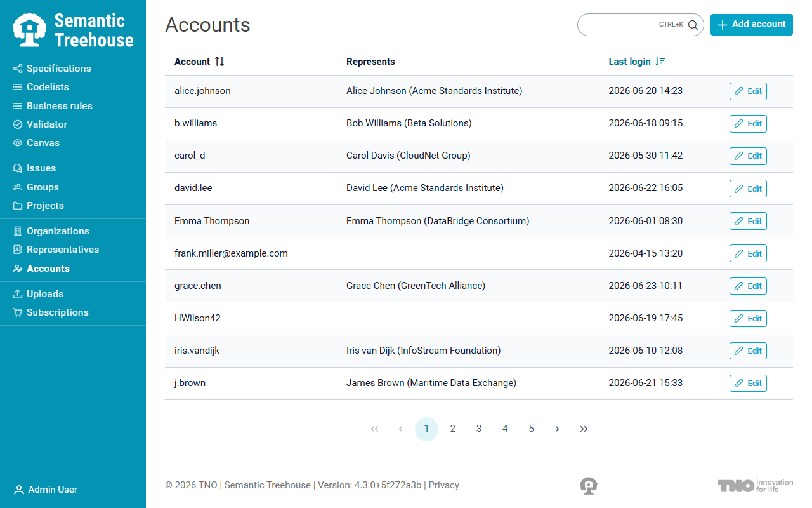This screenshot has height=508, width=812.
Task: Go to page 3 of accounts
Action: coord(479,429)
